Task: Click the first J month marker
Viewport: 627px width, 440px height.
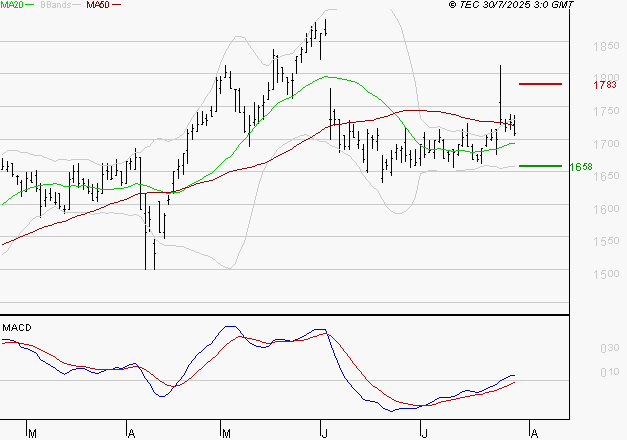Action: click(x=325, y=433)
